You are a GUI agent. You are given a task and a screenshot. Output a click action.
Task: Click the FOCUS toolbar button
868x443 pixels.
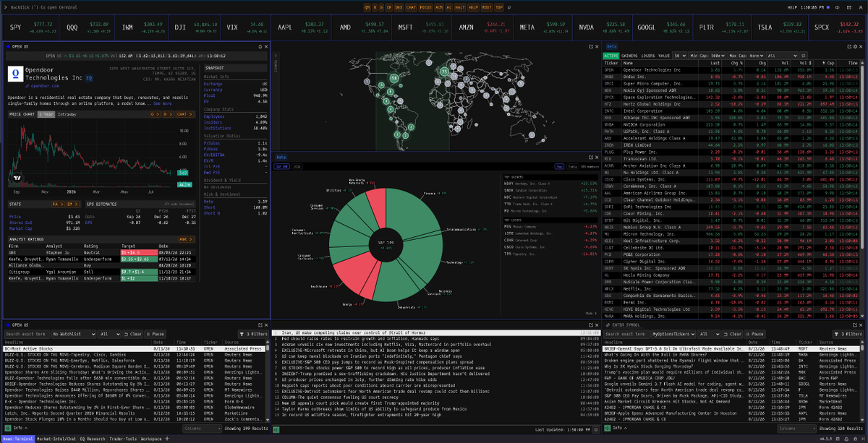pyautogui.click(x=426, y=7)
